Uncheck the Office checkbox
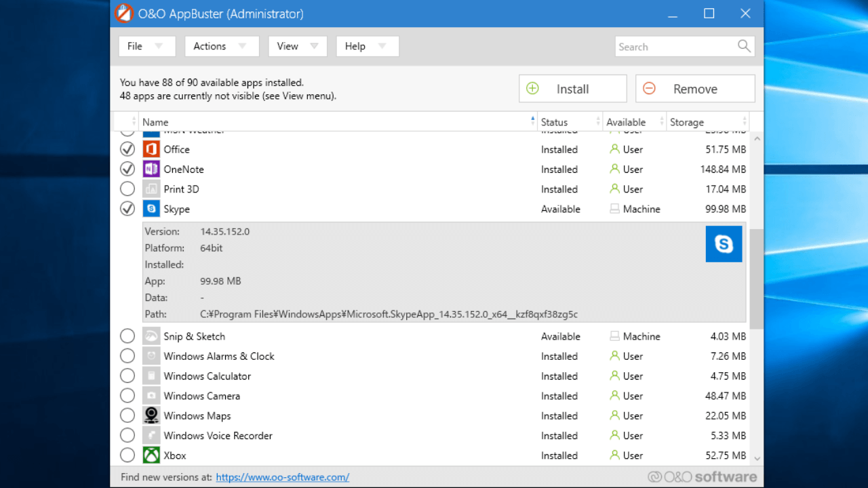This screenshot has height=488, width=868. [127, 149]
